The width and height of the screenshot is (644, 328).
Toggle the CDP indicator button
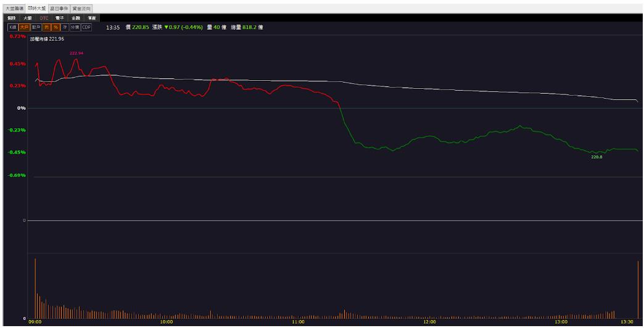click(x=86, y=27)
